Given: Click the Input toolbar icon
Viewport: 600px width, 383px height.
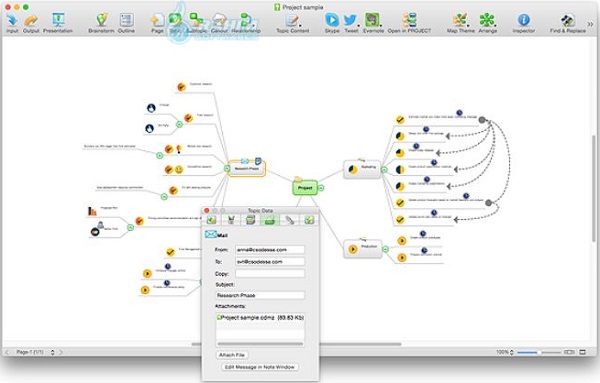Looking at the screenshot, I should (12, 23).
